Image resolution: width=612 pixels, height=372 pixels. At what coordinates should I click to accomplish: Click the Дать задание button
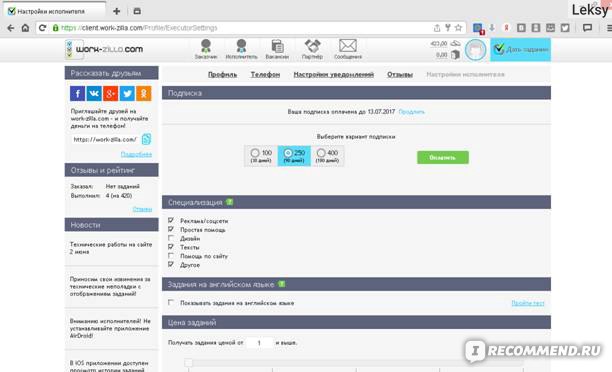coord(520,50)
